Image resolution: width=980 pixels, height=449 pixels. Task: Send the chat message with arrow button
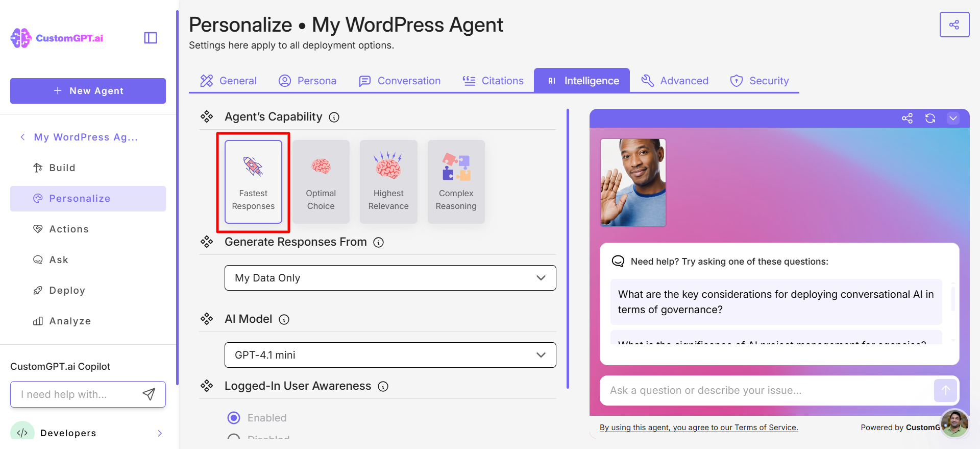945,391
